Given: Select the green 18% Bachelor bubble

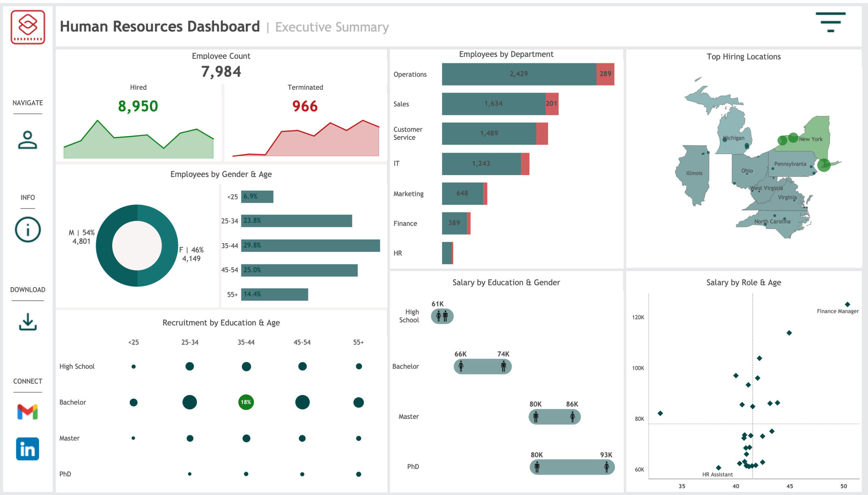Looking at the screenshot, I should [x=246, y=402].
